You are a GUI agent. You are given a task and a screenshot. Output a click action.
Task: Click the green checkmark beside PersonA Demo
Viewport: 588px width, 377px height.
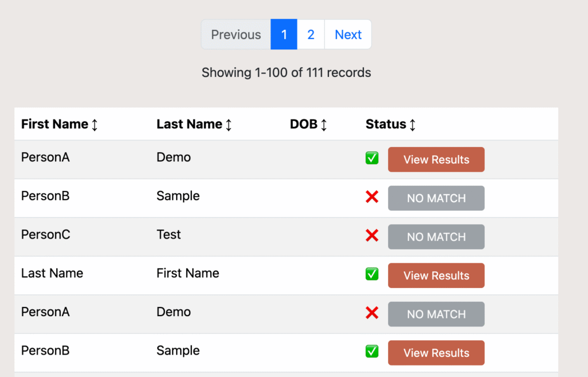point(372,157)
